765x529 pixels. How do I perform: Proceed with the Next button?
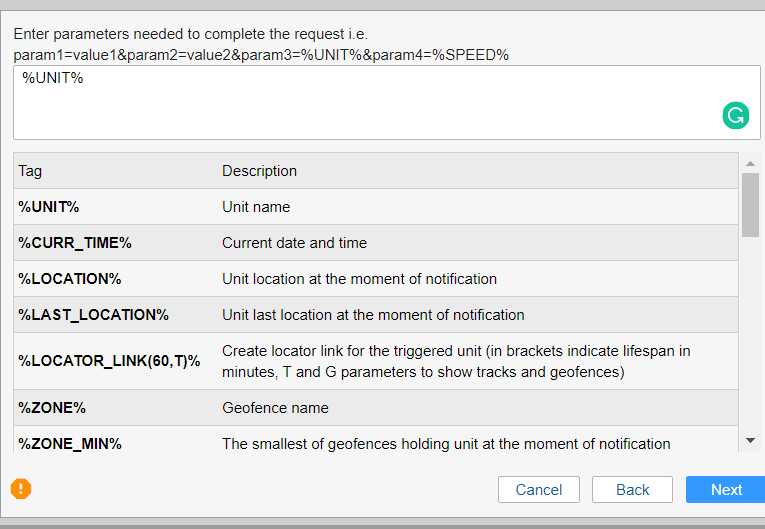726,490
